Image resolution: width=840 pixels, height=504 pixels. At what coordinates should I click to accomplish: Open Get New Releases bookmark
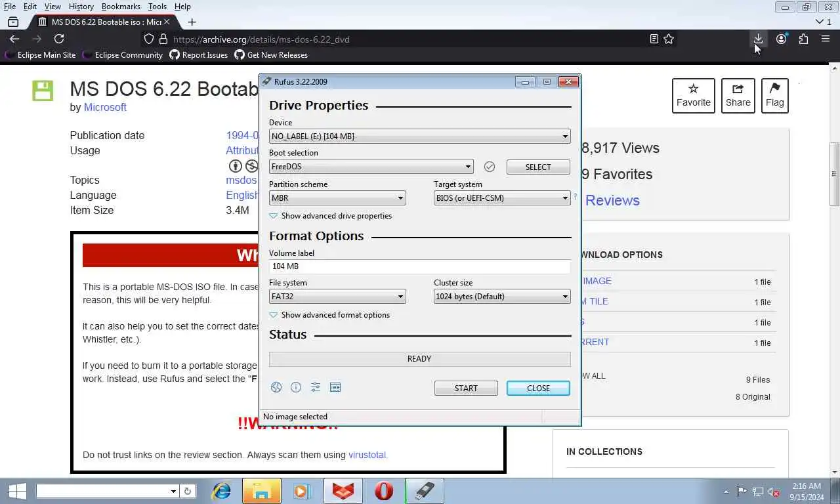[271, 55]
